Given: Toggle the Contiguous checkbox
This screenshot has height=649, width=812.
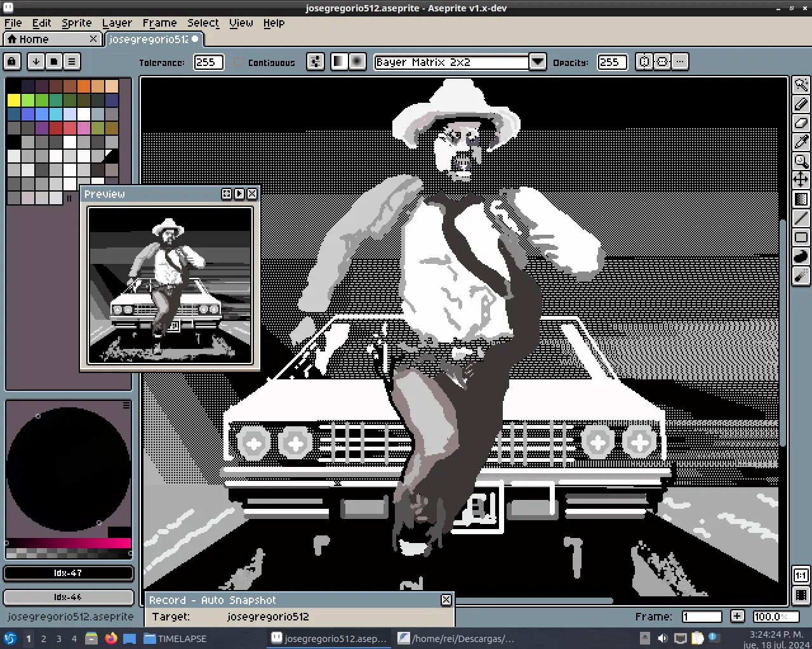Looking at the screenshot, I should pos(238,62).
